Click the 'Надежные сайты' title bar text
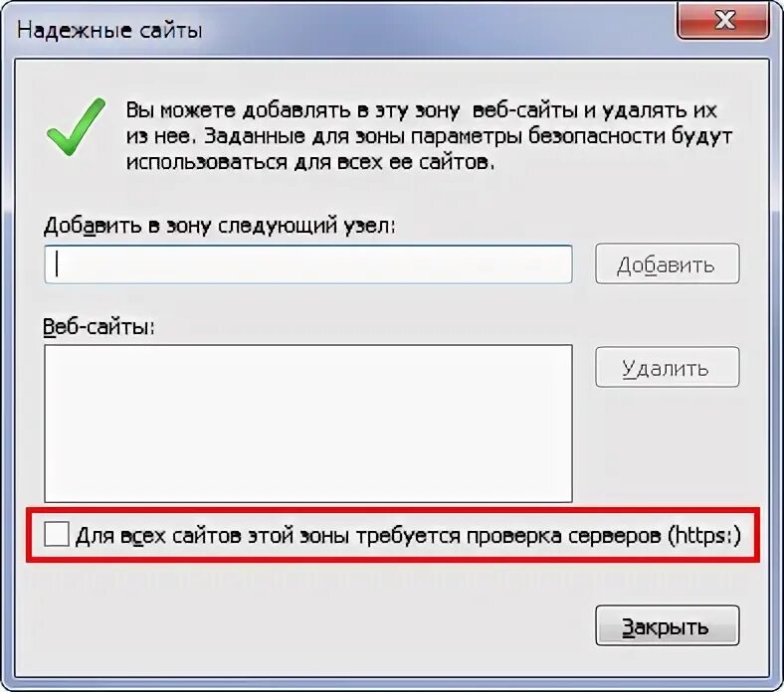This screenshot has height=692, width=784. coord(109,31)
